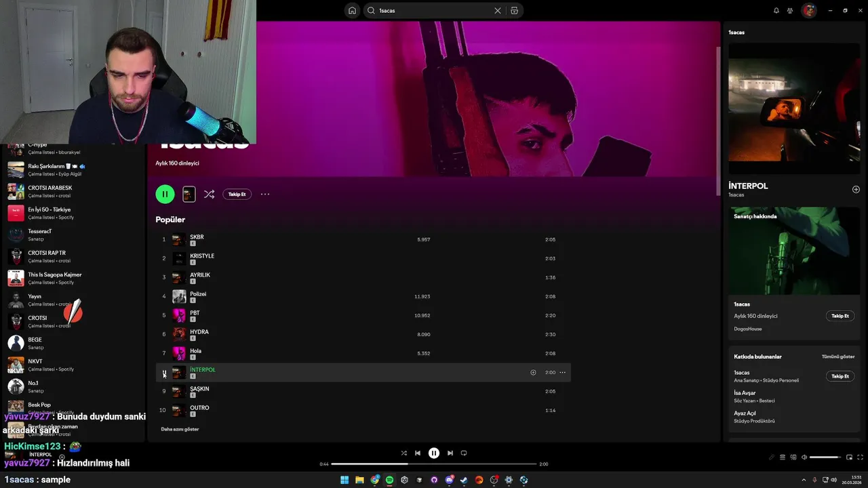Select the PBT track
Image resolution: width=868 pixels, height=488 pixels.
coord(363,315)
